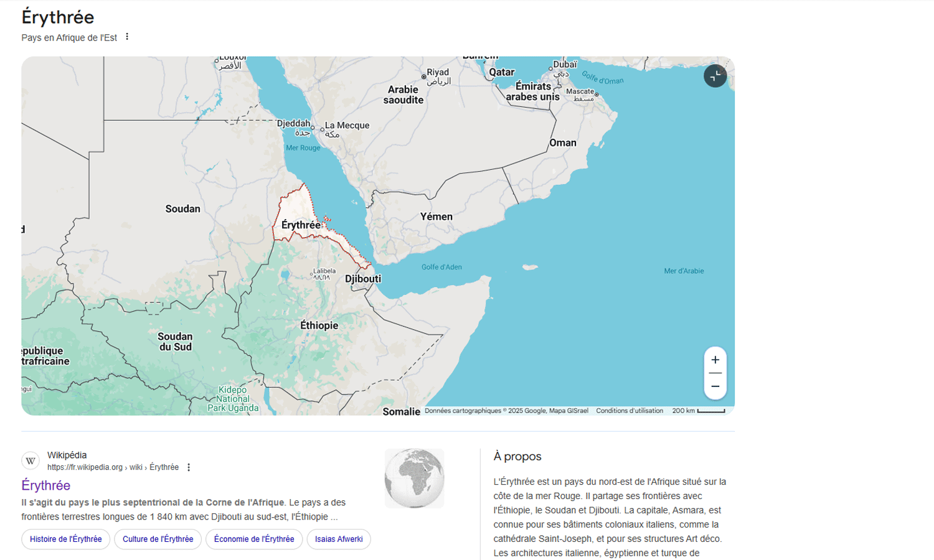The height and width of the screenshot is (560, 934).
Task: Open more options next to the subtitle
Action: [x=127, y=37]
